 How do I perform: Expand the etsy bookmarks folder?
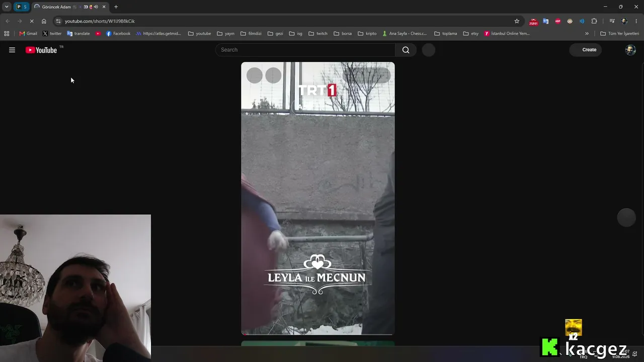coord(471,34)
